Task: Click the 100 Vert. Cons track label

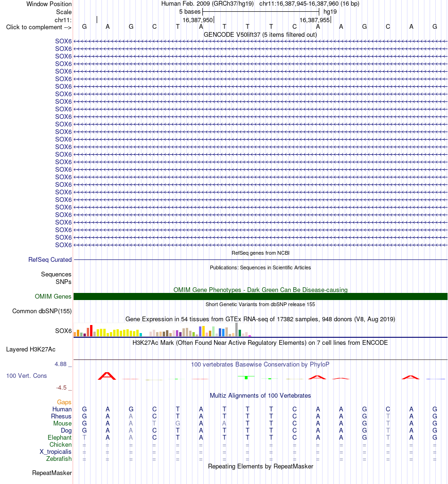Action: click(x=26, y=376)
